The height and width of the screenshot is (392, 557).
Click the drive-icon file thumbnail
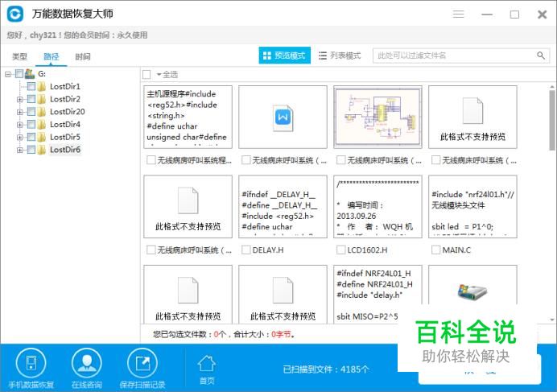(472, 284)
